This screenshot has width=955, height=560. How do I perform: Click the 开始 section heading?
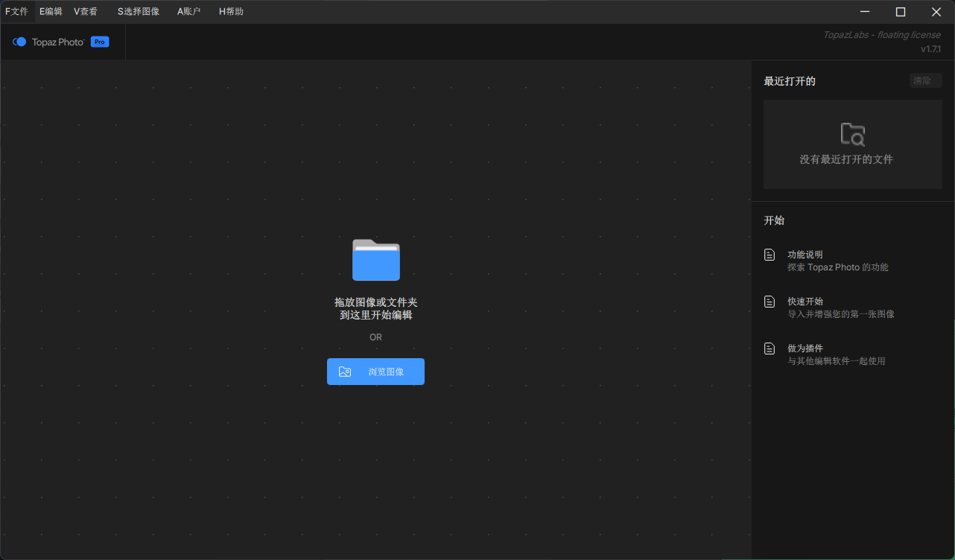[774, 220]
